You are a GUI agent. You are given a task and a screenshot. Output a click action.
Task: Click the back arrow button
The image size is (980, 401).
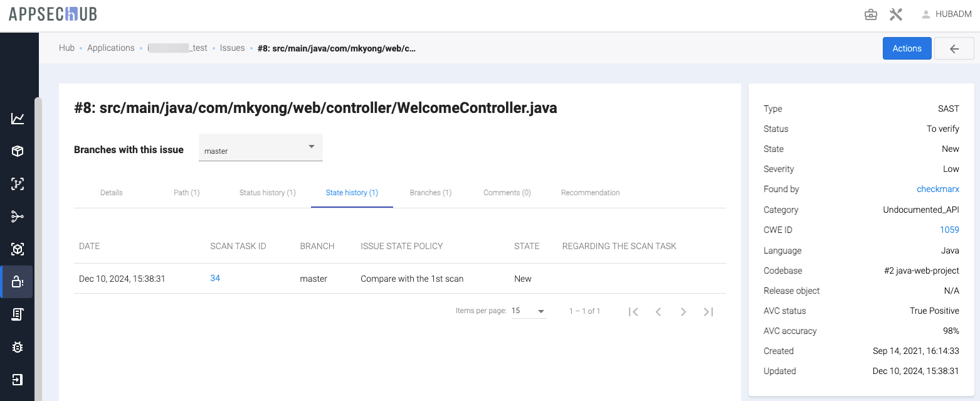(x=954, y=48)
